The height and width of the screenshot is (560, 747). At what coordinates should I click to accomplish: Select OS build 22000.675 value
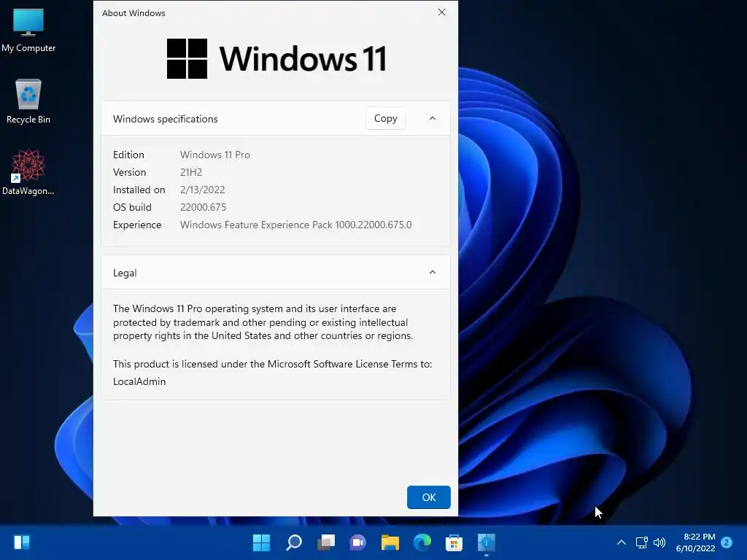tap(203, 207)
